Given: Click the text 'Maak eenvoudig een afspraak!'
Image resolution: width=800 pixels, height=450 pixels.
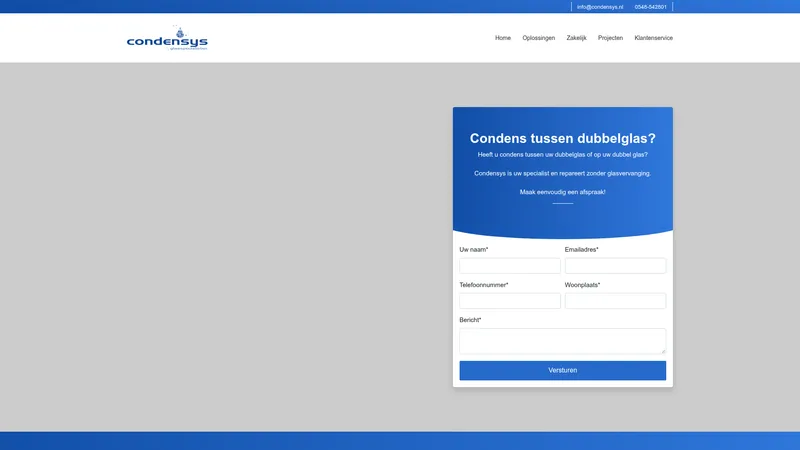Looking at the screenshot, I should coord(562,192).
